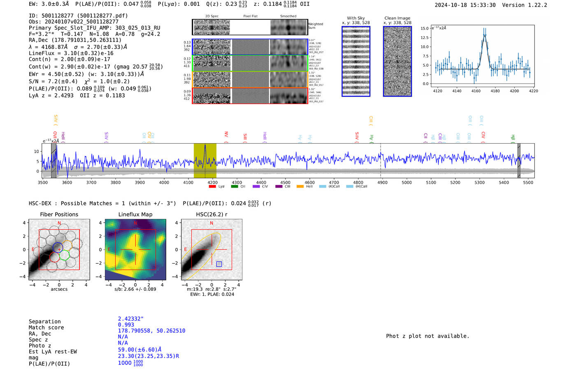Select the red-bordered 2D Spec fiber cutout
Viewport: 576px width, 392px height.
coord(212,96)
